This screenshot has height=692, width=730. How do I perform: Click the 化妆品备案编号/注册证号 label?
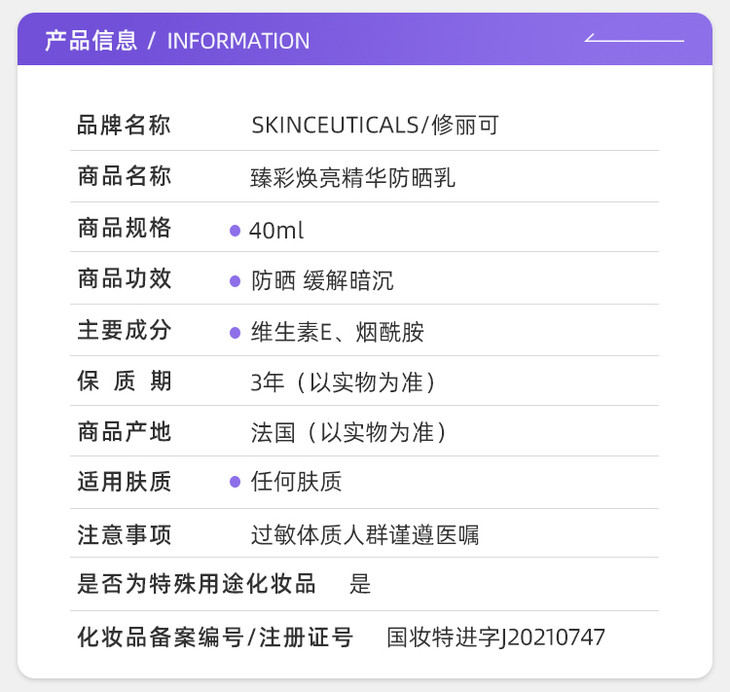pos(215,637)
